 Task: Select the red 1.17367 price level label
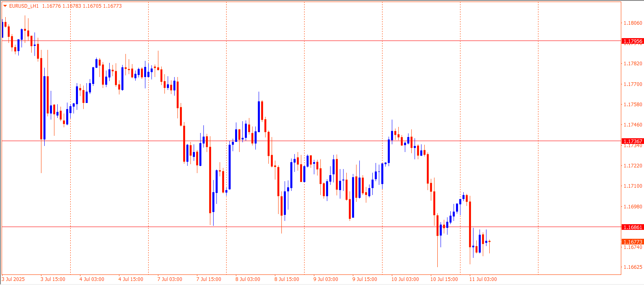click(x=633, y=141)
